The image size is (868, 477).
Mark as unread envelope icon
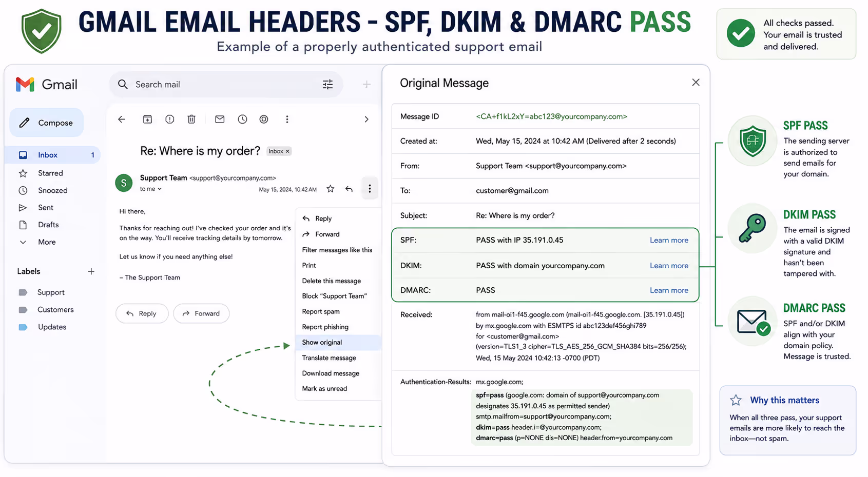click(220, 119)
